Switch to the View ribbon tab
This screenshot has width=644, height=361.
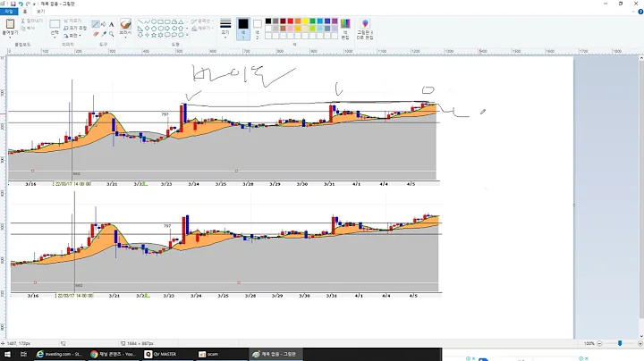[40, 12]
